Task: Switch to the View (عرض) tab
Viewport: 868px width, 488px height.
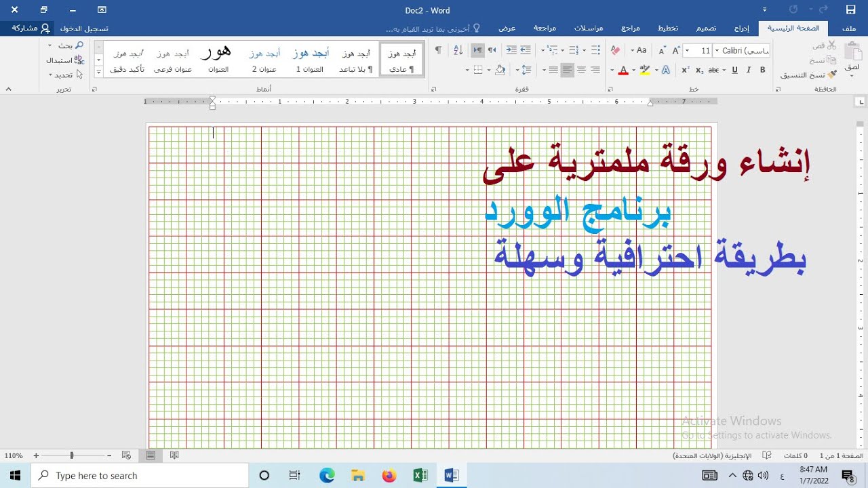Action: [507, 28]
